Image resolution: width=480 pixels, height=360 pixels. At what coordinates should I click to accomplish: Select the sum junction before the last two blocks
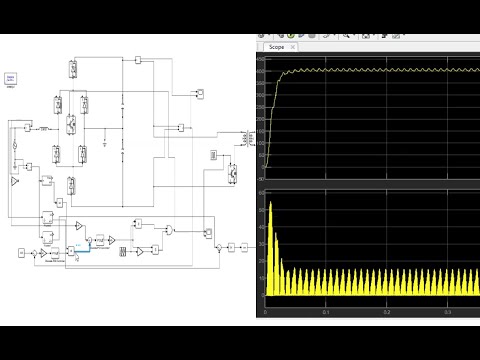219,247
